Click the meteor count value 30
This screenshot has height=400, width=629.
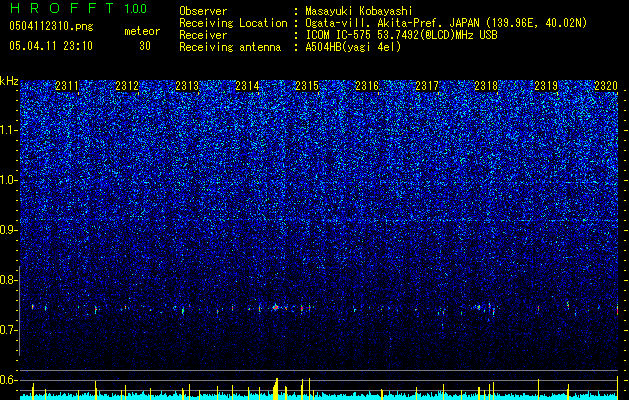(x=145, y=46)
